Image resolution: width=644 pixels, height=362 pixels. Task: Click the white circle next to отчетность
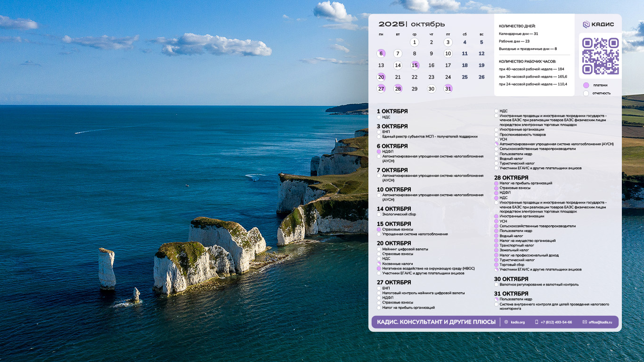[x=586, y=93]
